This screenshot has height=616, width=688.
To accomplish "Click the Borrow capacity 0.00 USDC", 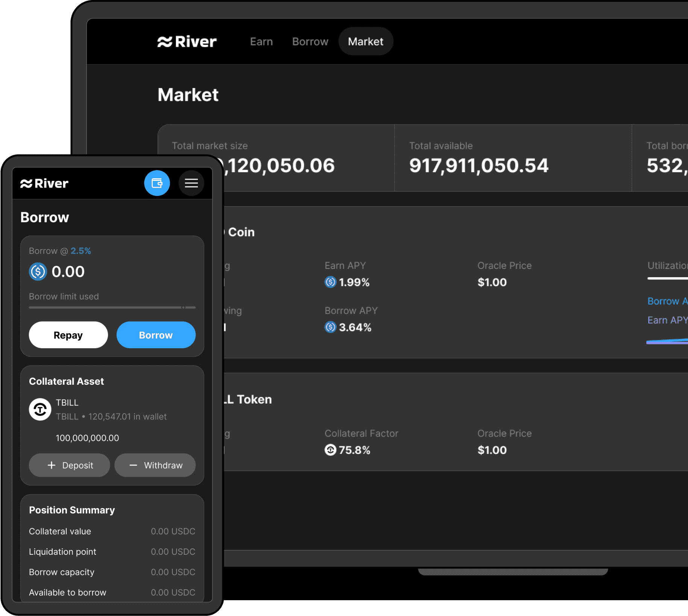I will click(x=173, y=572).
